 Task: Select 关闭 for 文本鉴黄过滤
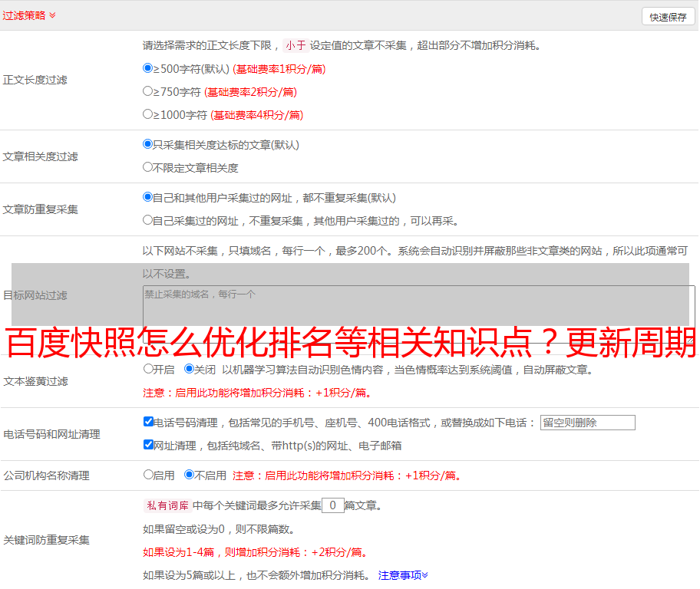click(x=189, y=369)
